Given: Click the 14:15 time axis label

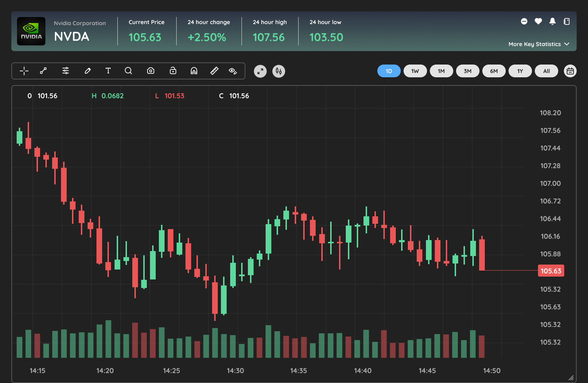Looking at the screenshot, I should (38, 371).
